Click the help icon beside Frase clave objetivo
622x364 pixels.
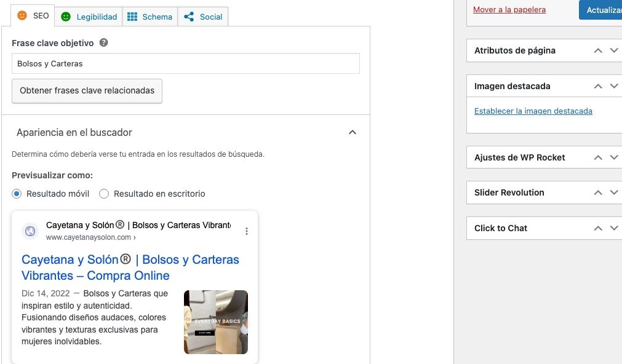point(103,42)
